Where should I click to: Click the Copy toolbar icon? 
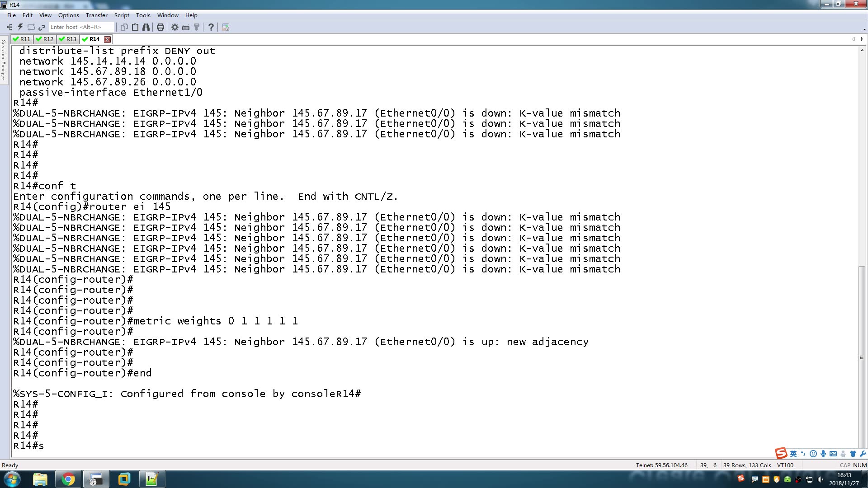click(x=124, y=27)
